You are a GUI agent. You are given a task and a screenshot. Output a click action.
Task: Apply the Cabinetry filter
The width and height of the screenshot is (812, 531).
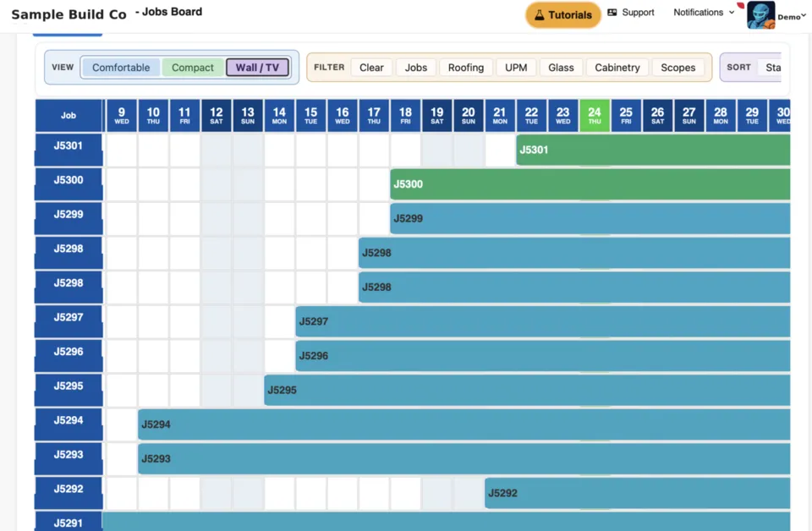617,68
